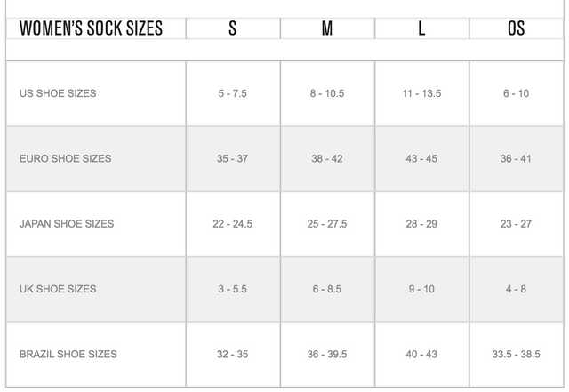Click the Japan Shoe Sizes row label

pos(67,224)
